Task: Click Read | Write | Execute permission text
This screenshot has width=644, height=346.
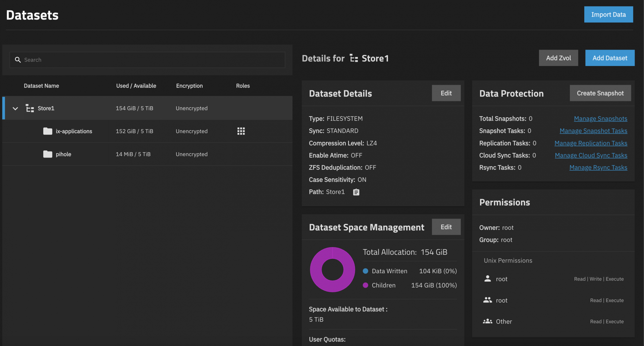Action: point(599,279)
